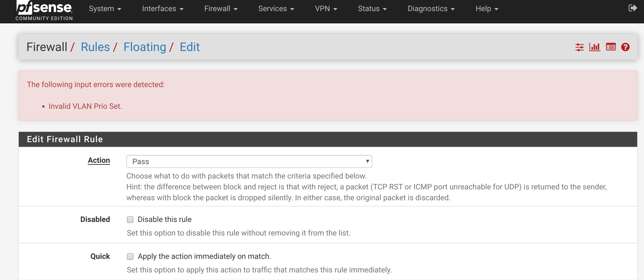Expand the Interfaces menu

[162, 9]
